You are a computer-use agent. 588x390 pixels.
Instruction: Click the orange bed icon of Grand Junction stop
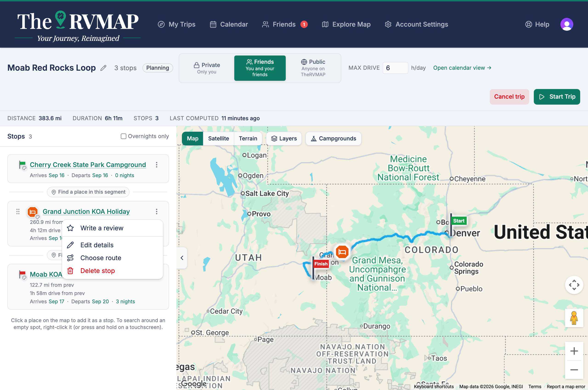click(x=33, y=212)
